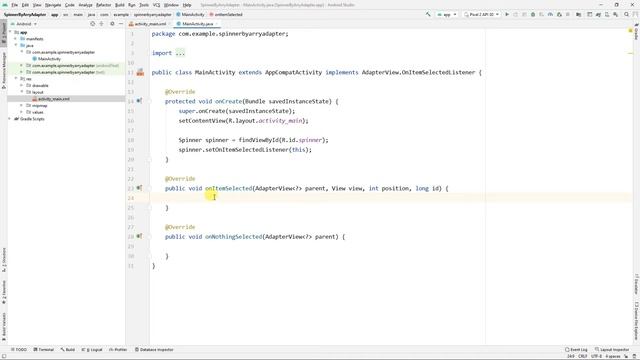The height and width of the screenshot is (360, 640).
Task: Open the Database Inspector tool window
Action: click(x=154, y=350)
